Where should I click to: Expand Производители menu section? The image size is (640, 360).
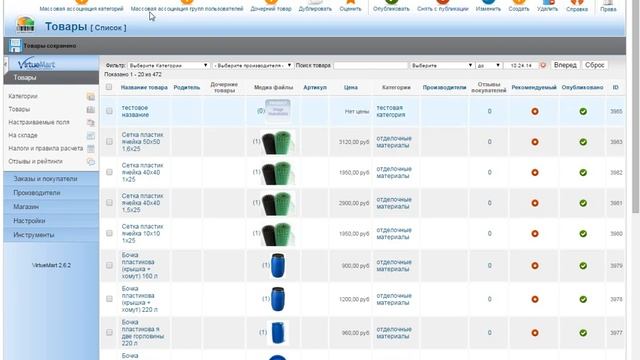[x=51, y=193]
